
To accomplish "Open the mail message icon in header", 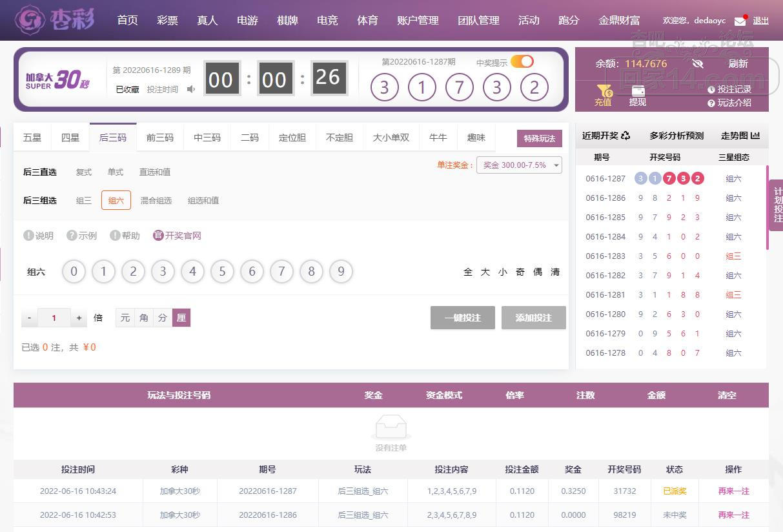I will 740,21.
